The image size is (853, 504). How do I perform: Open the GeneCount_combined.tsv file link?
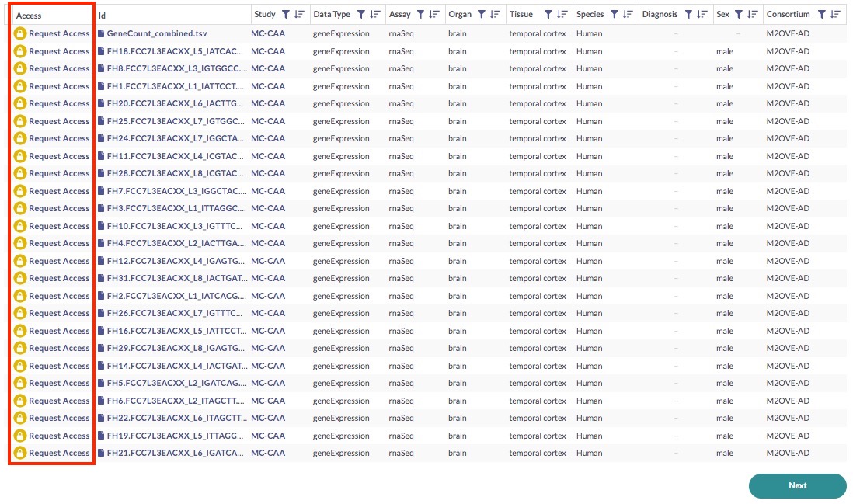pos(156,34)
